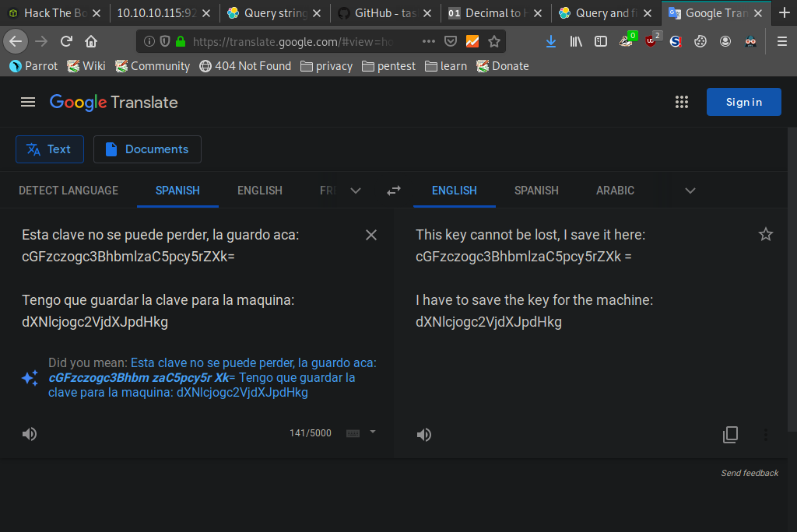Open a new browser tab
This screenshot has height=532, width=797.
785,13
